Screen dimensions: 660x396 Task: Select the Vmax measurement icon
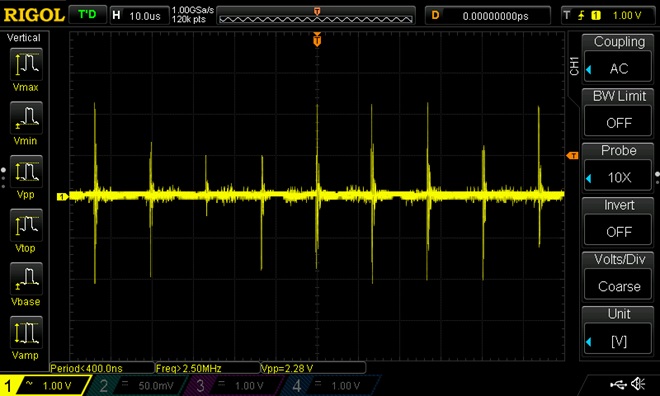[x=26, y=64]
